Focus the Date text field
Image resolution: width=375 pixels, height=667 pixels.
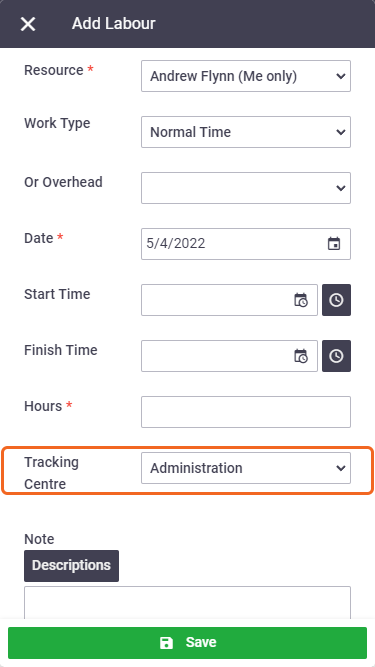233,244
